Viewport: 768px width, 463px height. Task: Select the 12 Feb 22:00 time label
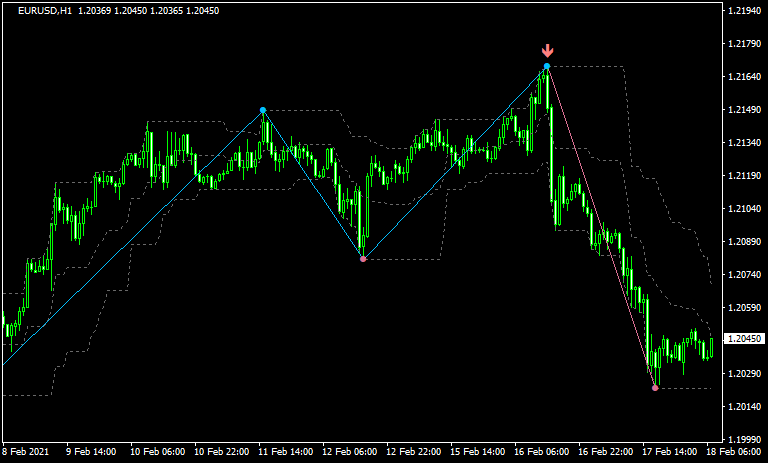(x=411, y=451)
